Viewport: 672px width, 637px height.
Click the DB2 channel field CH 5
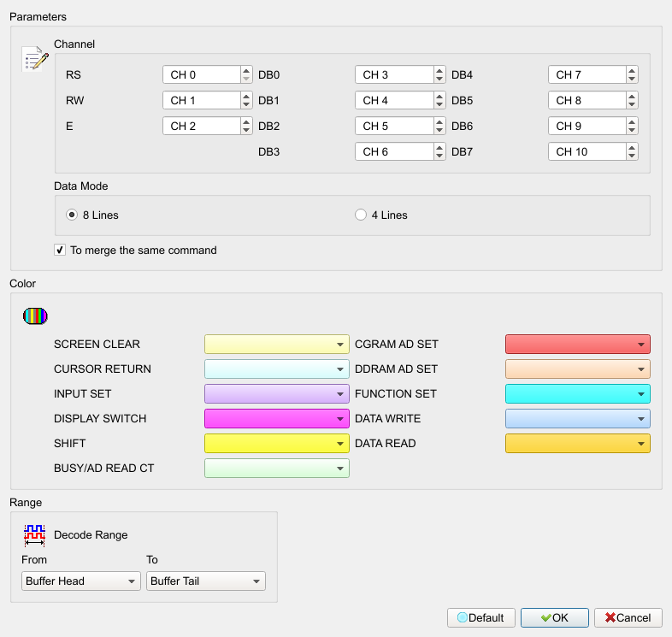[x=394, y=126]
